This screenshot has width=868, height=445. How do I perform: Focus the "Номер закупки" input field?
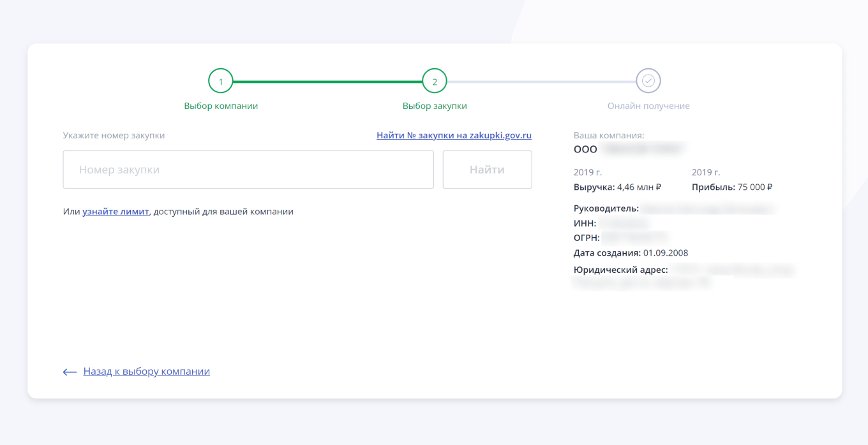click(x=248, y=170)
